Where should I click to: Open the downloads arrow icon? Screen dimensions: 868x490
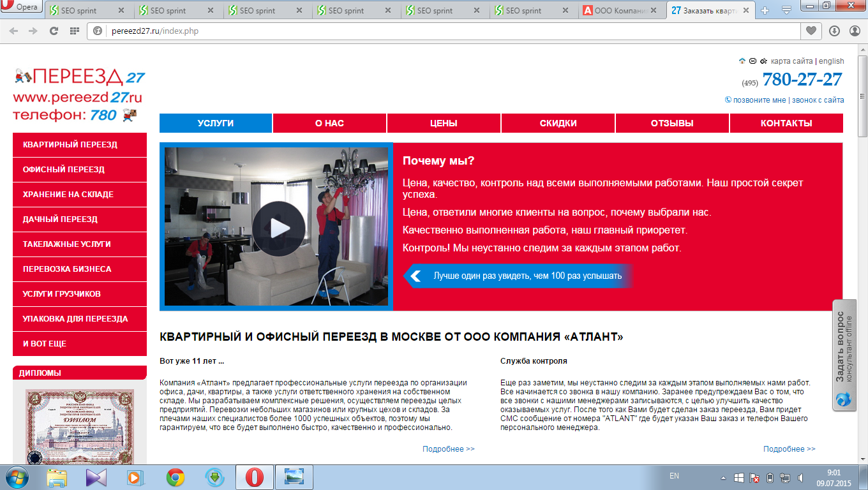pyautogui.click(x=834, y=31)
